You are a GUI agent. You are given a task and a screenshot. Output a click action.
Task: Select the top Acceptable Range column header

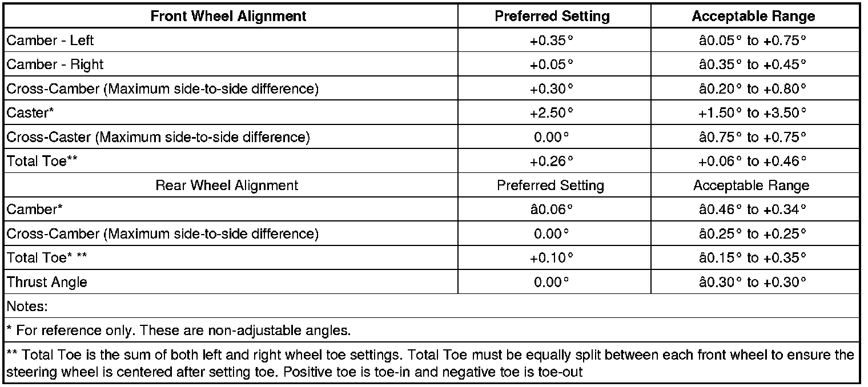tap(753, 17)
